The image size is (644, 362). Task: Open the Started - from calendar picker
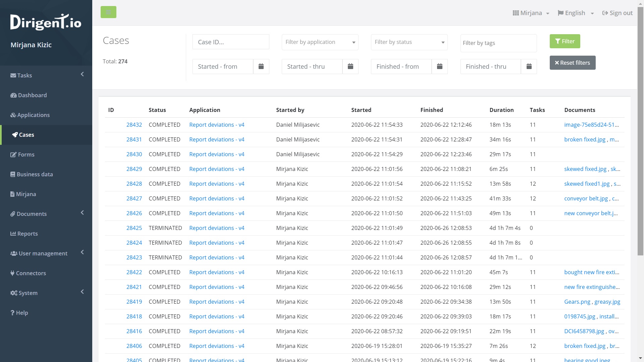pos(261,66)
